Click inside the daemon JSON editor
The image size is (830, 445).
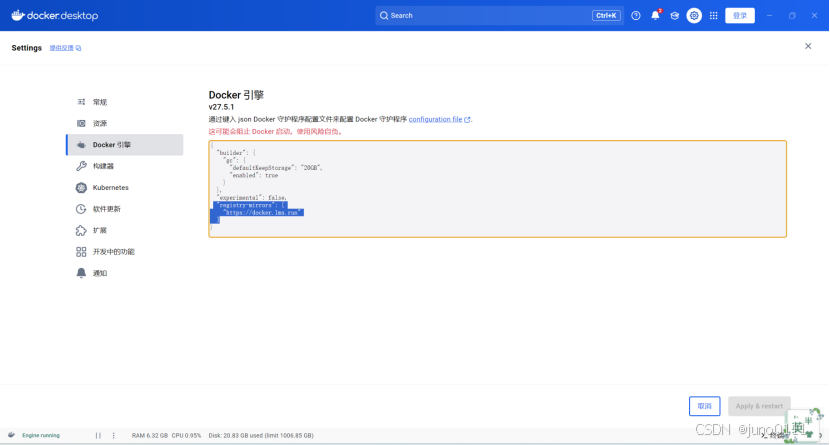pos(498,189)
